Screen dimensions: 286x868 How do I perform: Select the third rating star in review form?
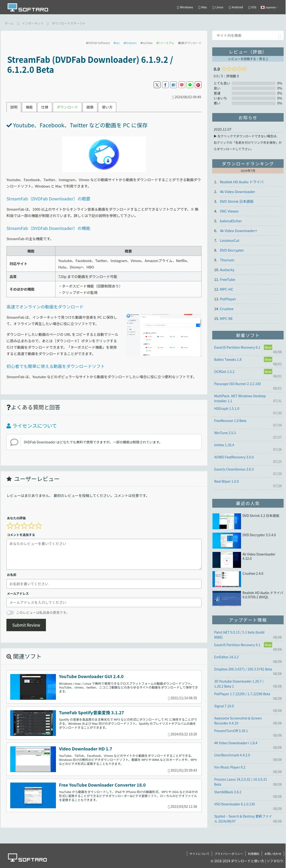point(24,526)
